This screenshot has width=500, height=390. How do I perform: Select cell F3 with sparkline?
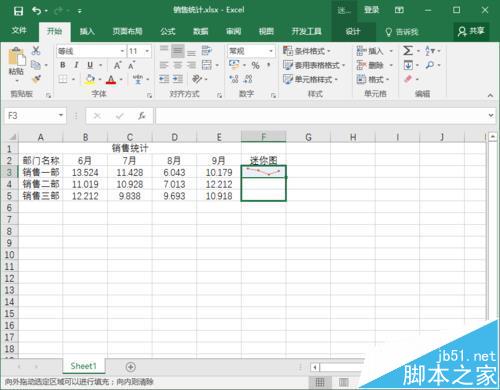pyautogui.click(x=263, y=172)
